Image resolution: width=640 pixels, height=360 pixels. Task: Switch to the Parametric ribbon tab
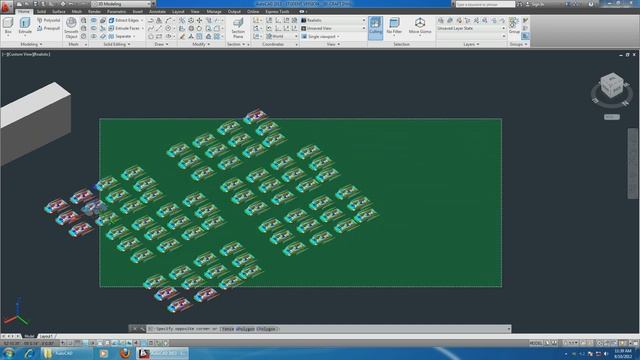click(116, 11)
